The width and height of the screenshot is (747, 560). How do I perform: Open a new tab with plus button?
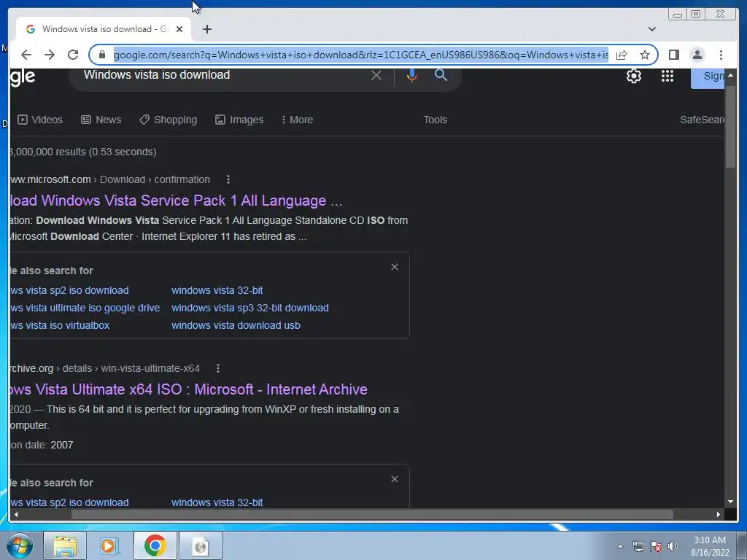[206, 29]
